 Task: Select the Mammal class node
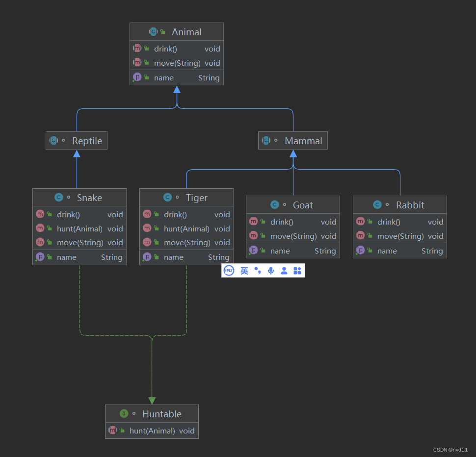click(x=293, y=140)
